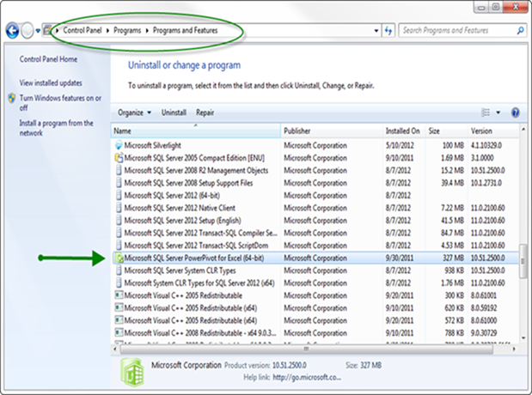Sort by the Size column header
This screenshot has height=395, width=532.
(x=446, y=131)
